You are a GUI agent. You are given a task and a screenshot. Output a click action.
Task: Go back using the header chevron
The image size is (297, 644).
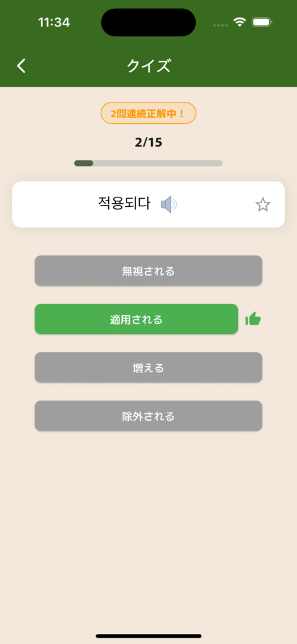pos(21,65)
